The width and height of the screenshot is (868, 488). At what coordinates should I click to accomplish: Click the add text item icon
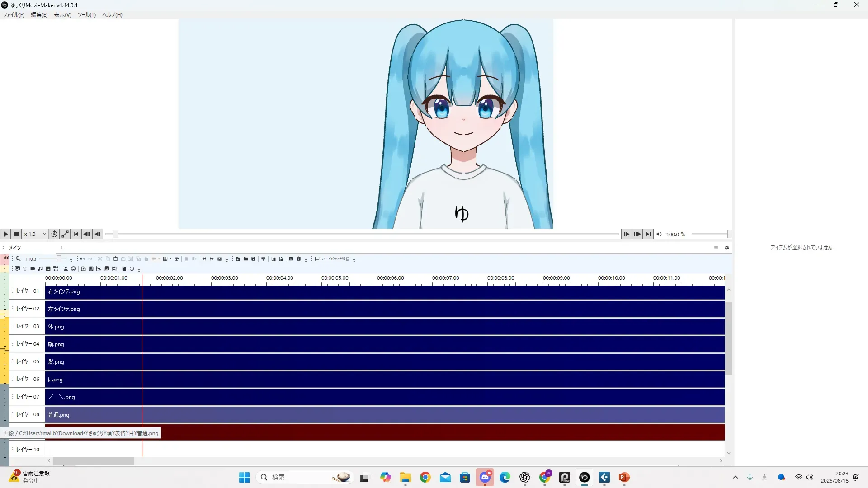coord(25,269)
